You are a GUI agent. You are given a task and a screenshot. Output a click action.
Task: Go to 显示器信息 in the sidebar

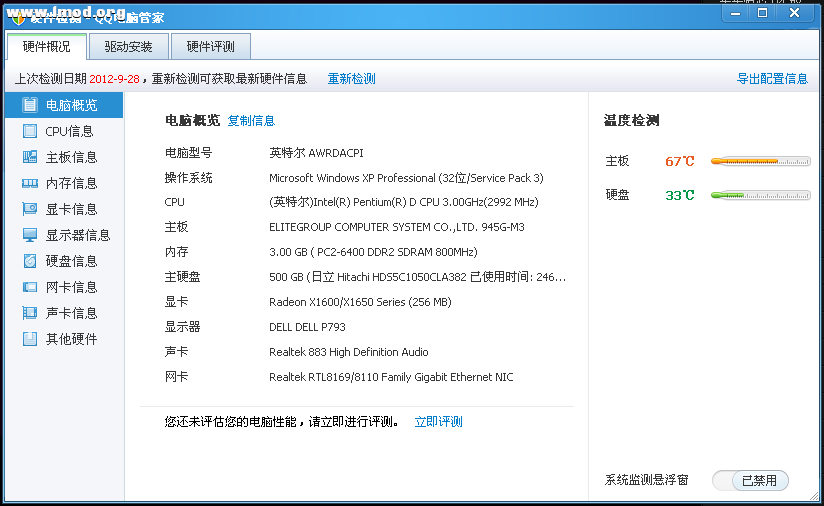pyautogui.click(x=64, y=235)
